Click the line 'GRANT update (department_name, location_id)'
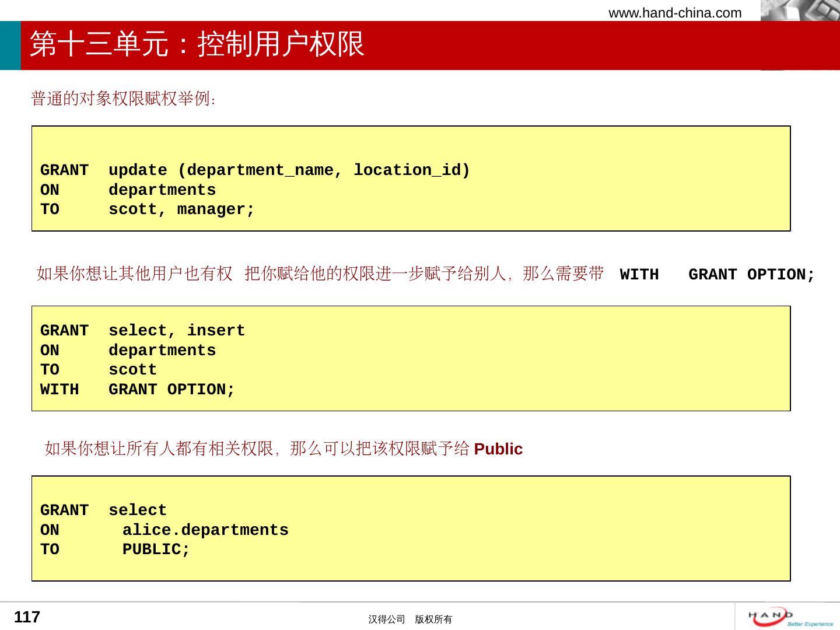840x630 pixels. click(x=255, y=170)
